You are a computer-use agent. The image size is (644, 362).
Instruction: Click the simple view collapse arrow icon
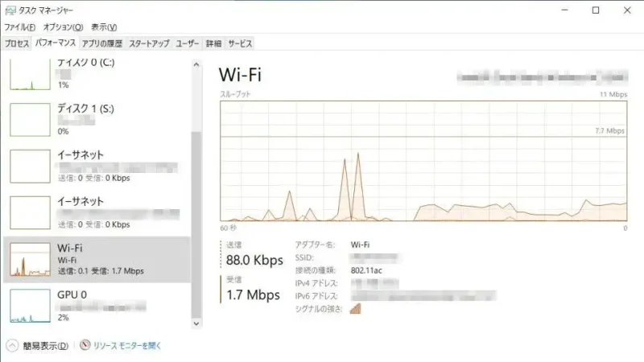pyautogui.click(x=12, y=346)
